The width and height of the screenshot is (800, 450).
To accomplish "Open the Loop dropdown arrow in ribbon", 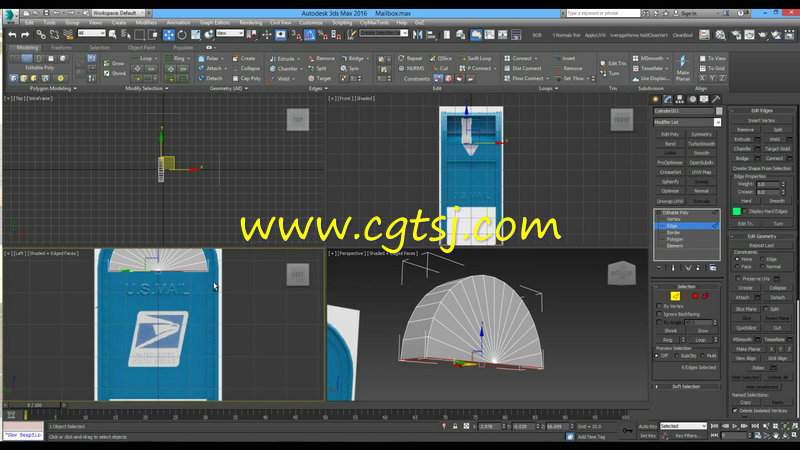I will 156,59.
